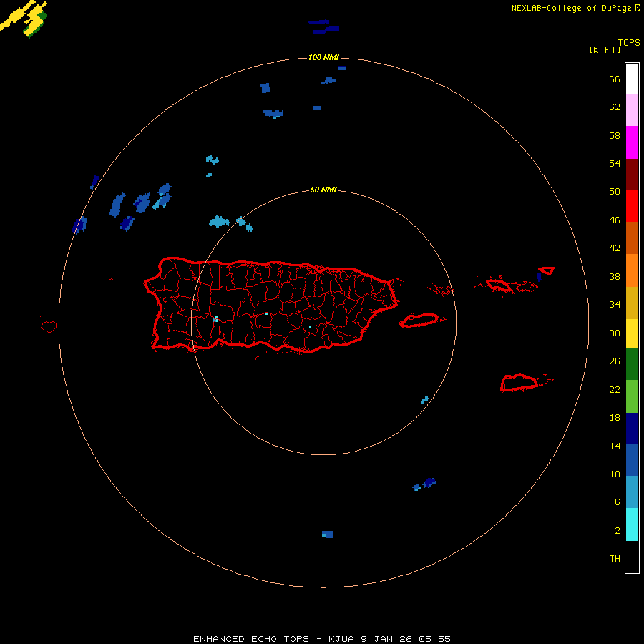
Task: Choose the light green legend swatch
Action: tap(632, 396)
